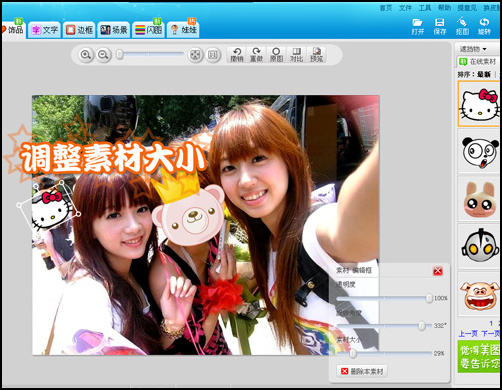The height and width of the screenshot is (390, 502).
Task: Click the 提意见 feedback menu item
Action: 467,8
